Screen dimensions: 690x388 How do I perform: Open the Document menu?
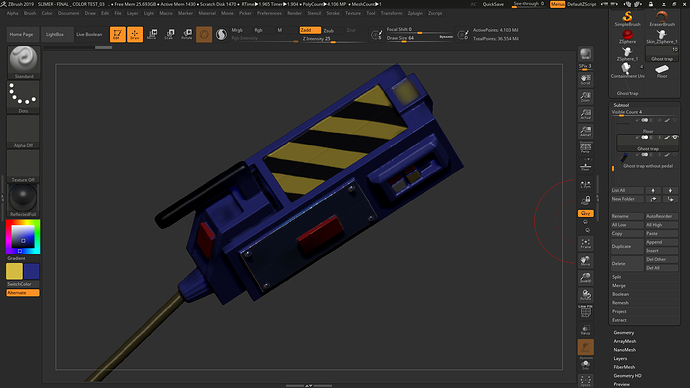[68, 13]
